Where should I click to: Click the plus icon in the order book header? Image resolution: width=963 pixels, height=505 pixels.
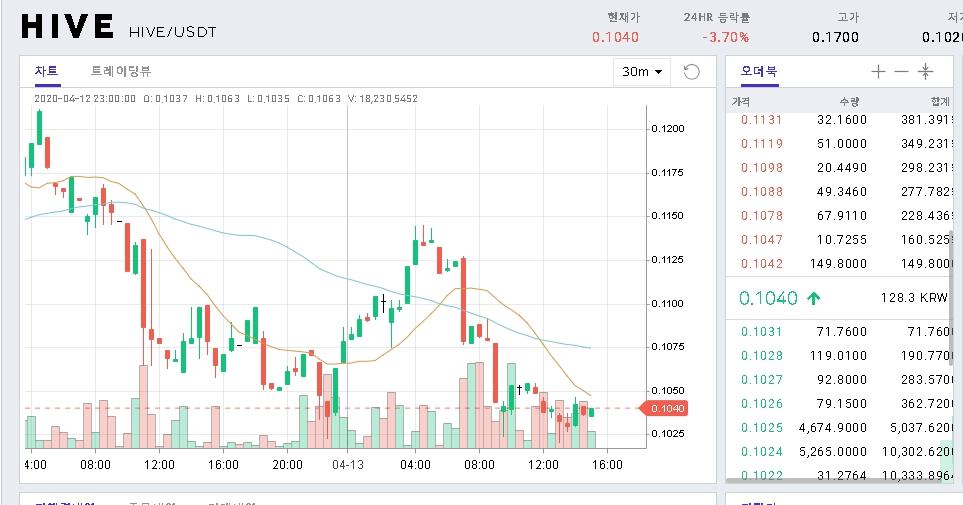pyautogui.click(x=878, y=72)
